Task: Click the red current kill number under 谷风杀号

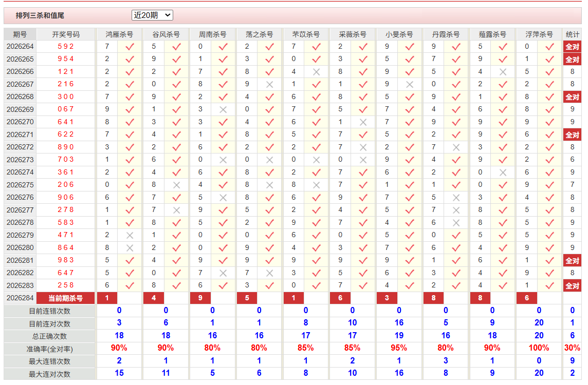Action: click(154, 298)
